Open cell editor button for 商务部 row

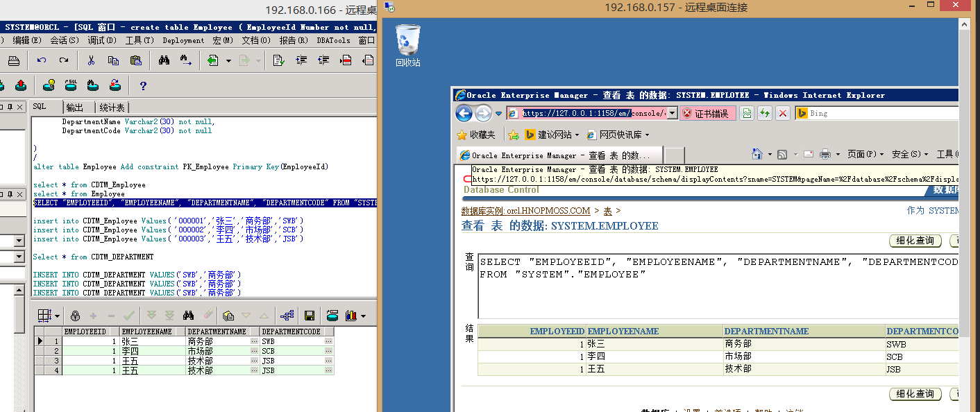tap(255, 341)
